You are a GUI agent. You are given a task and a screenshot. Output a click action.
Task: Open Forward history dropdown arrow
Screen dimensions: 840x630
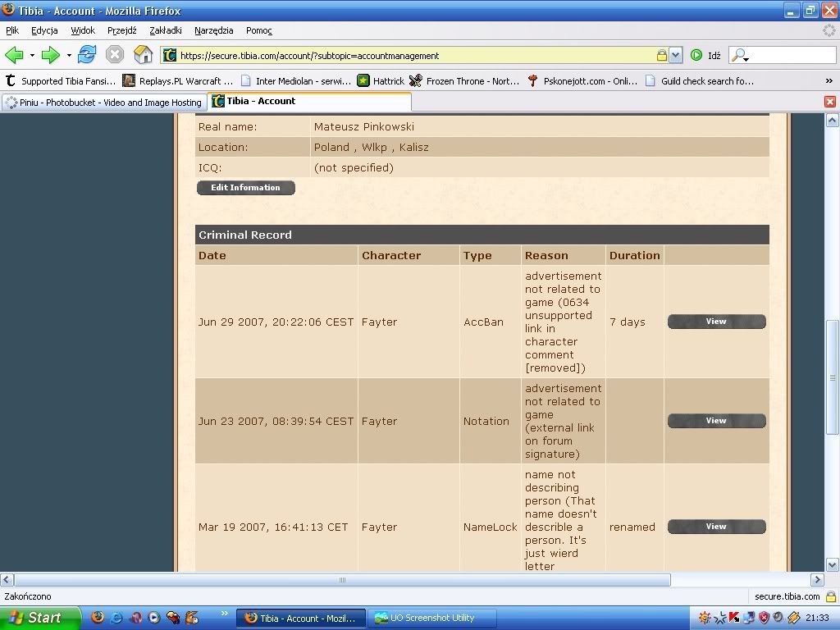point(69,55)
